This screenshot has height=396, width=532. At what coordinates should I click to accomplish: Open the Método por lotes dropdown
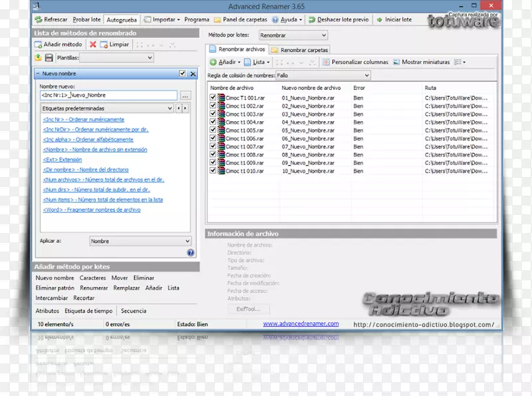coord(293,35)
